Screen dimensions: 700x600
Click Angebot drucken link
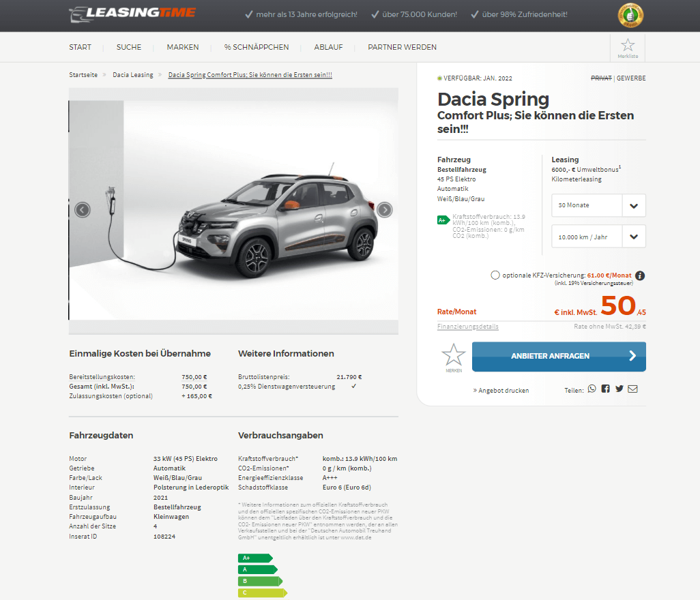pyautogui.click(x=501, y=390)
